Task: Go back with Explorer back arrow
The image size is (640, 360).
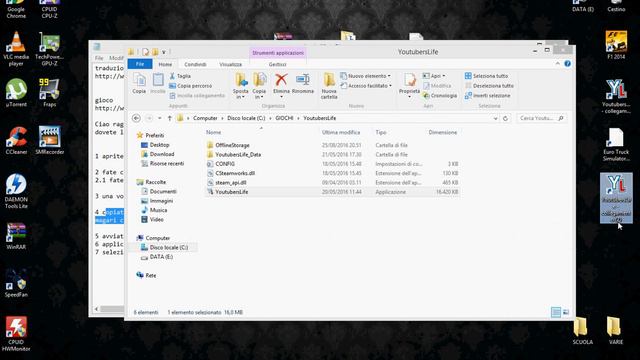Action: point(136,118)
